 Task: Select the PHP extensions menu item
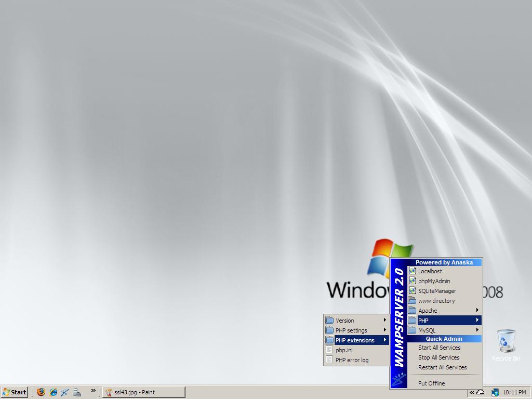click(356, 340)
